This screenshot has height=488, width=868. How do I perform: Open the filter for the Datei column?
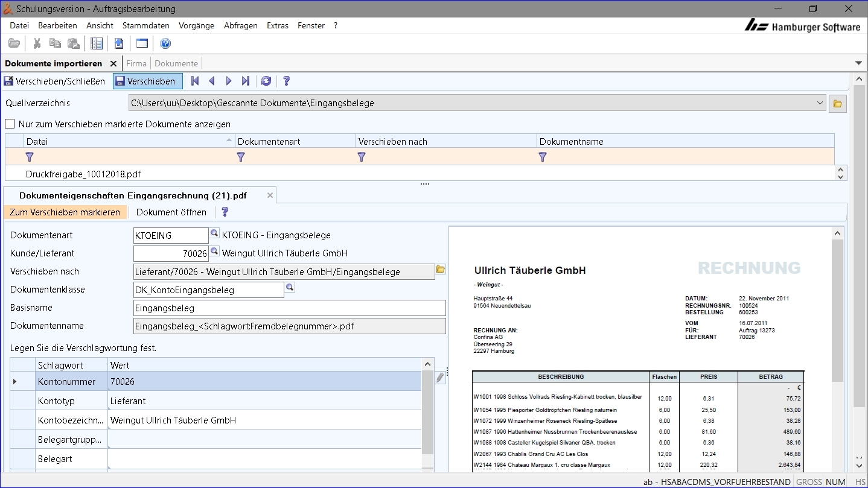pyautogui.click(x=30, y=157)
